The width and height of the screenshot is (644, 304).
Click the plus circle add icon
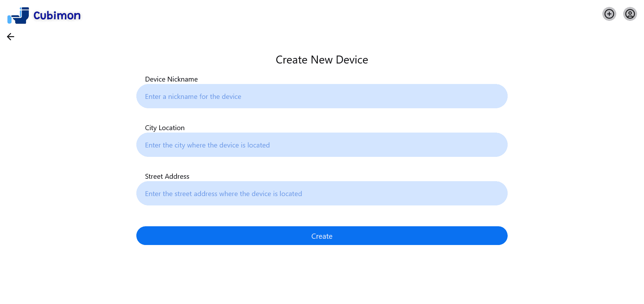[x=609, y=14]
